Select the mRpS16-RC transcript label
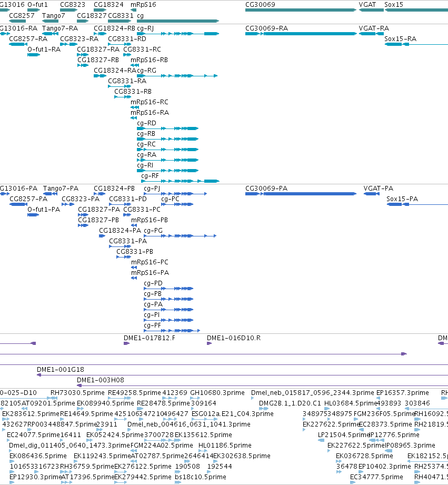448x485 pixels. click(x=150, y=102)
